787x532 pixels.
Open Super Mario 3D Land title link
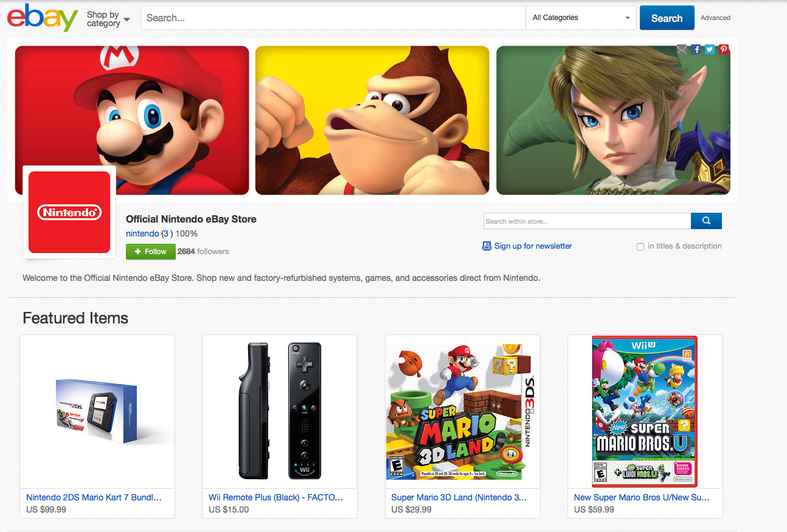click(459, 497)
